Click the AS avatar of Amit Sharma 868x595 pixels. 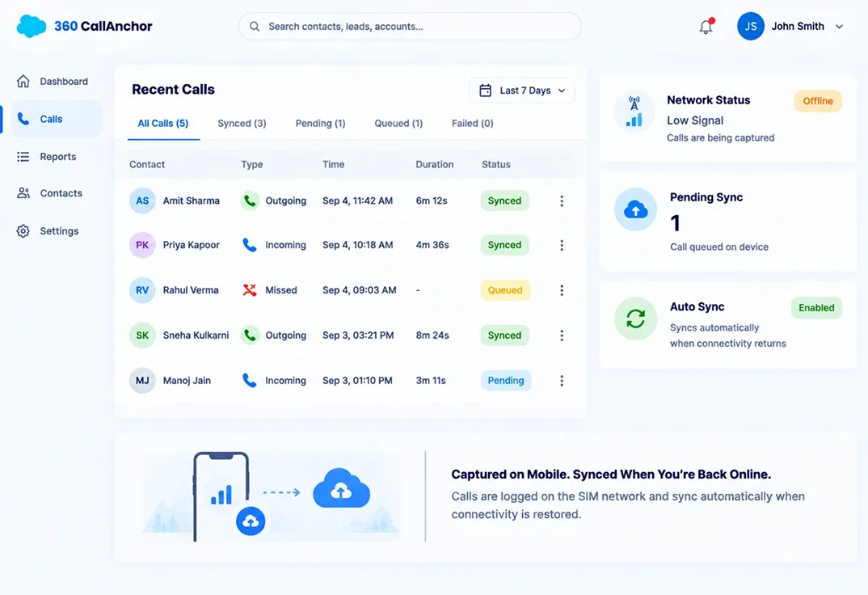coord(142,201)
